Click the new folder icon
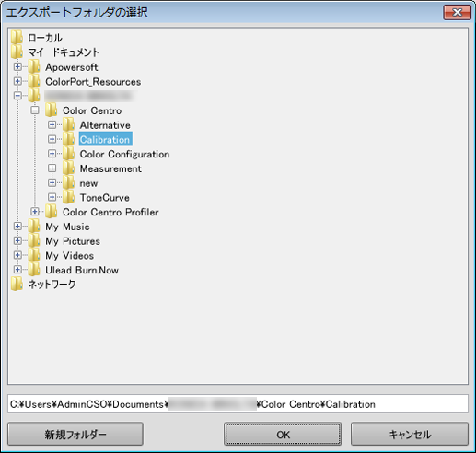The image size is (476, 453). pyautogui.click(x=68, y=182)
